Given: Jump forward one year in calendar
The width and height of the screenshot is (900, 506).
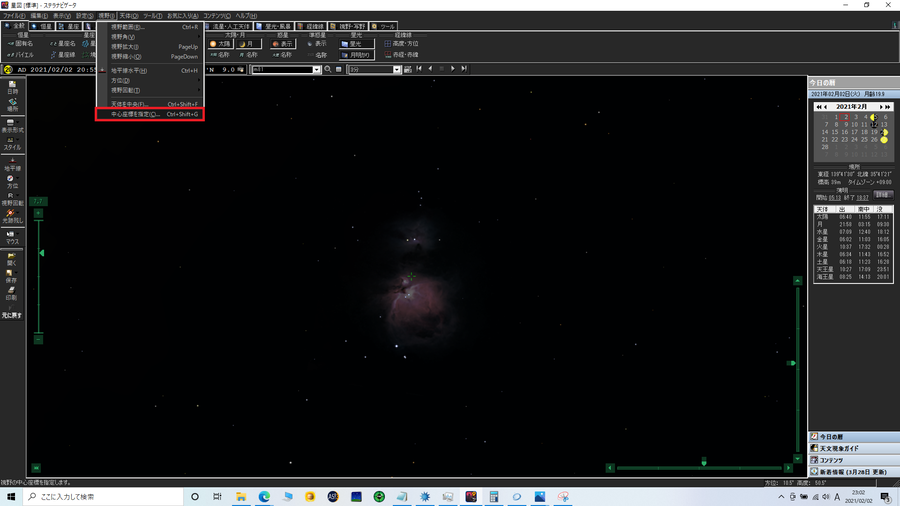Looking at the screenshot, I should point(888,107).
